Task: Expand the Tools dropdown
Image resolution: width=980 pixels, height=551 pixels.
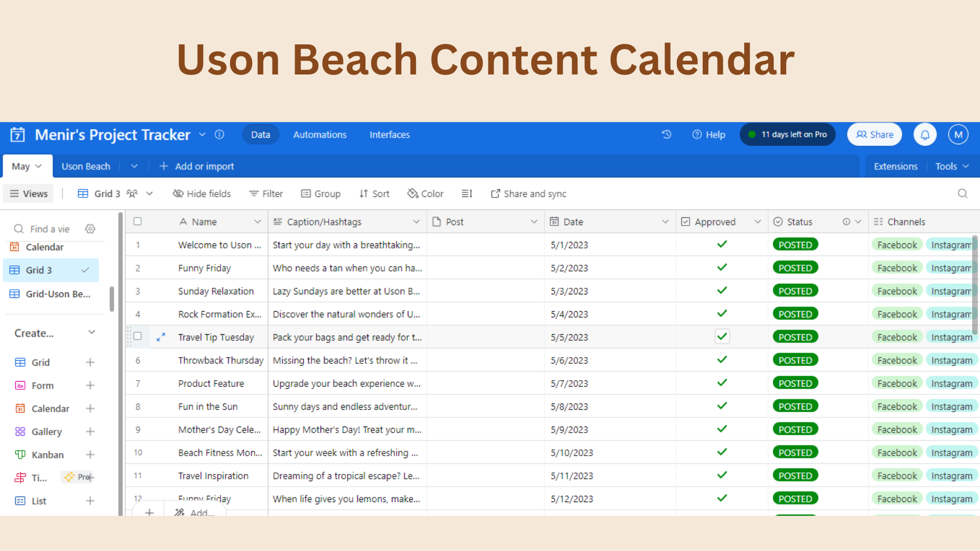Action: (x=951, y=166)
